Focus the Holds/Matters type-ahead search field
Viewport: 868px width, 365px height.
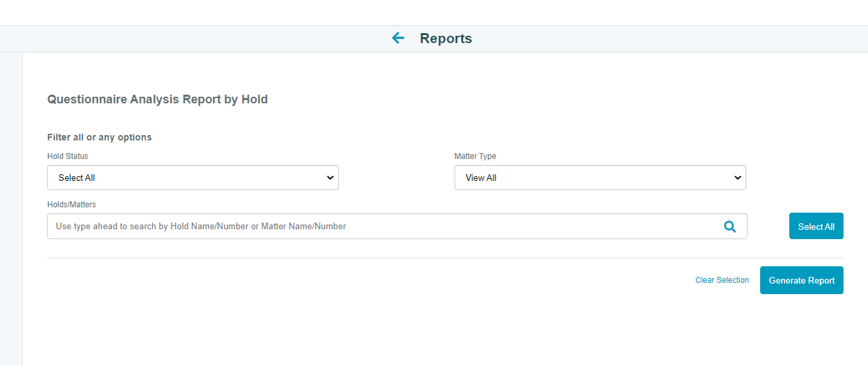point(397,226)
